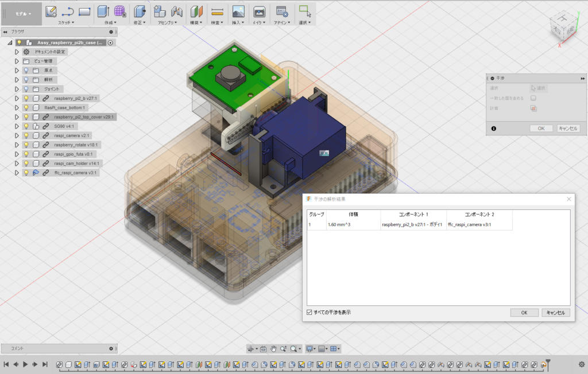Viewport: 588px width, 374px height.
Task: Toggle the 一致した面を含める checkbox
Action: pos(533,98)
